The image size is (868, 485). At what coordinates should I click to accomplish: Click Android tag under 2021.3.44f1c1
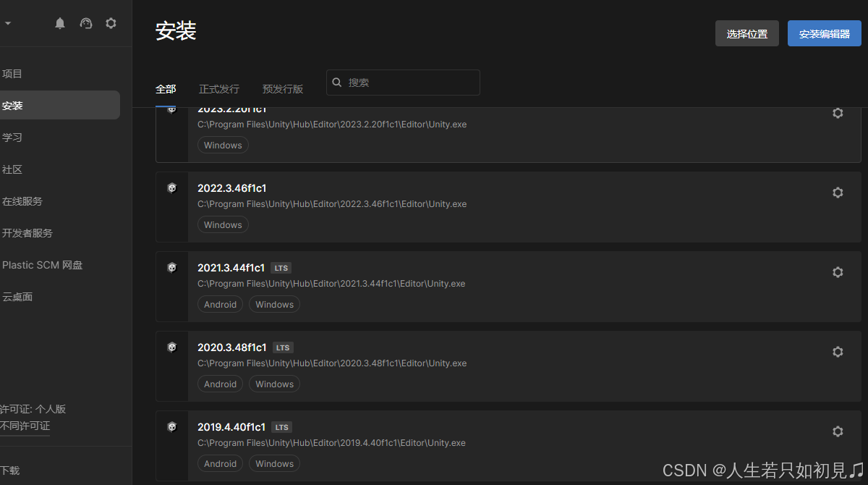coord(220,305)
